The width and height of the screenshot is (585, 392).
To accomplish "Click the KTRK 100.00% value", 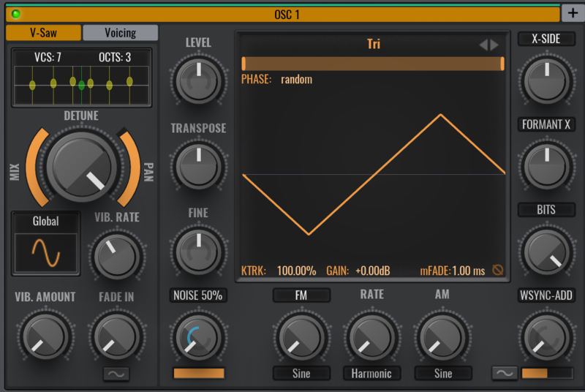I will point(297,271).
